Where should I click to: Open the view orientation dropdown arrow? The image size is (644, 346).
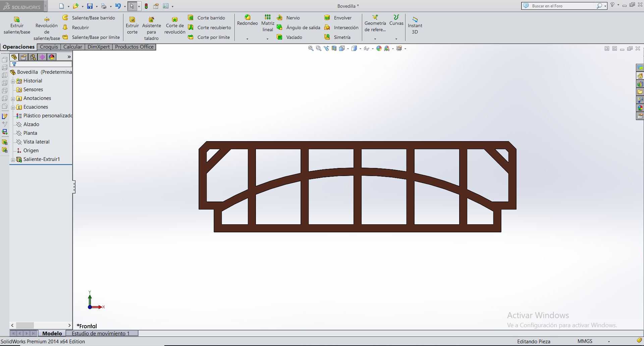click(x=348, y=49)
